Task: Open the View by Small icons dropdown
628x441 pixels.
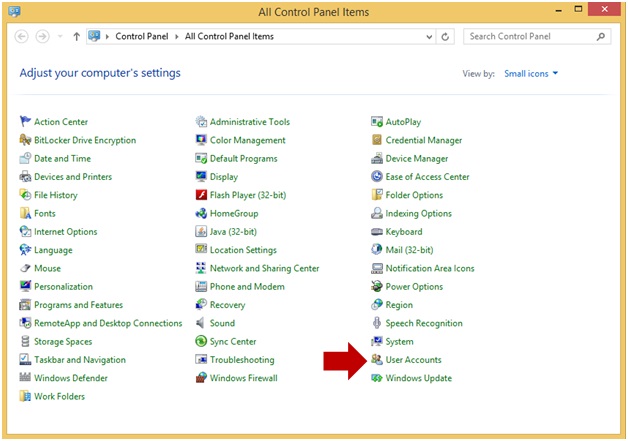Action: (x=531, y=74)
